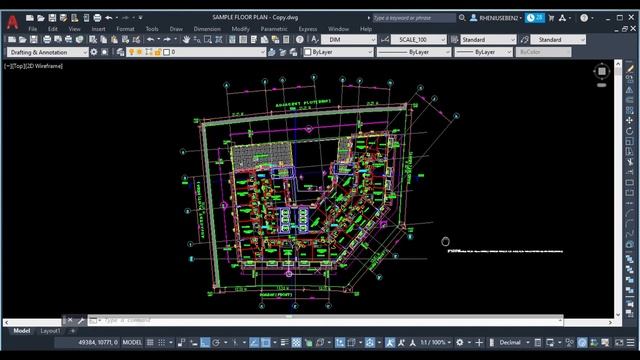Click Undo arrow in the quick access toolbar
This screenshot has height=360, width=640.
109,18
